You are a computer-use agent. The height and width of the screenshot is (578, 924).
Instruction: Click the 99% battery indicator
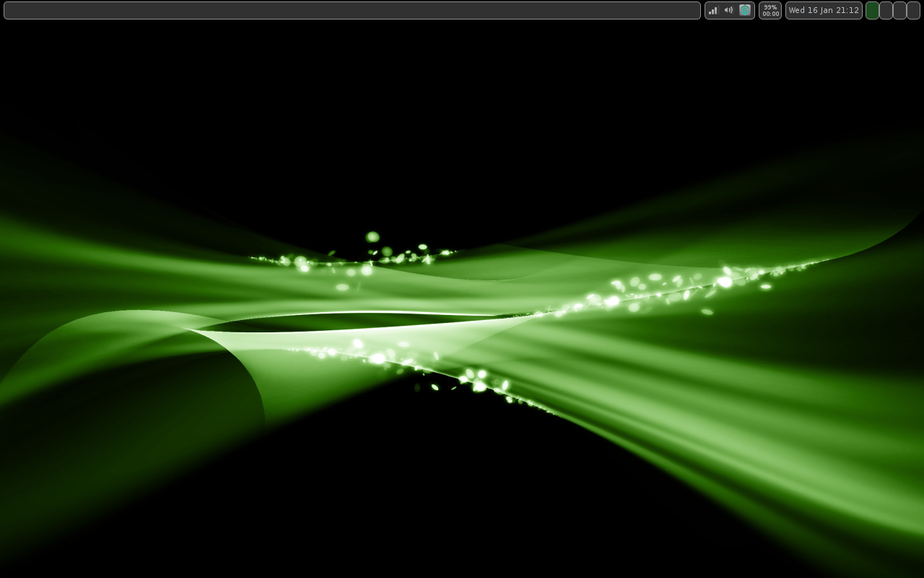click(770, 7)
